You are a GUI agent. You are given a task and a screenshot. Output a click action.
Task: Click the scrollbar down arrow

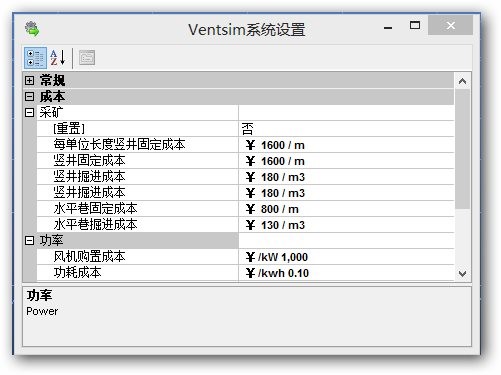tap(462, 274)
